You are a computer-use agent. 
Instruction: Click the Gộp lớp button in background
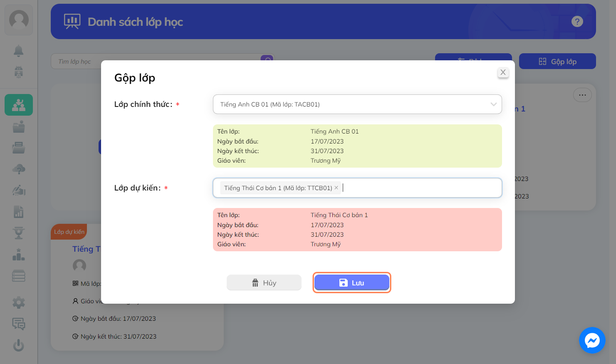coord(557,62)
